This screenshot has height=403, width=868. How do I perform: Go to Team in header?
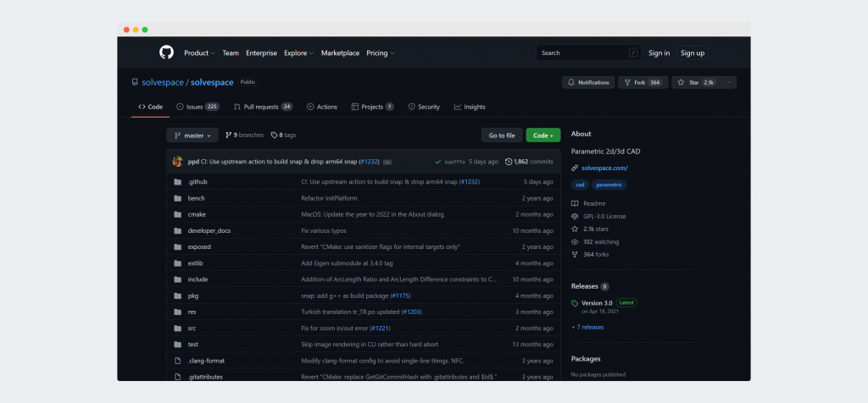[231, 53]
